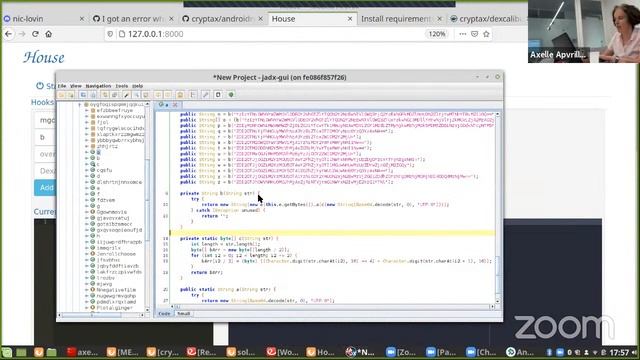This screenshot has width=640, height=360.
Task: Click the browser Back arrow
Action: (x=9, y=34)
